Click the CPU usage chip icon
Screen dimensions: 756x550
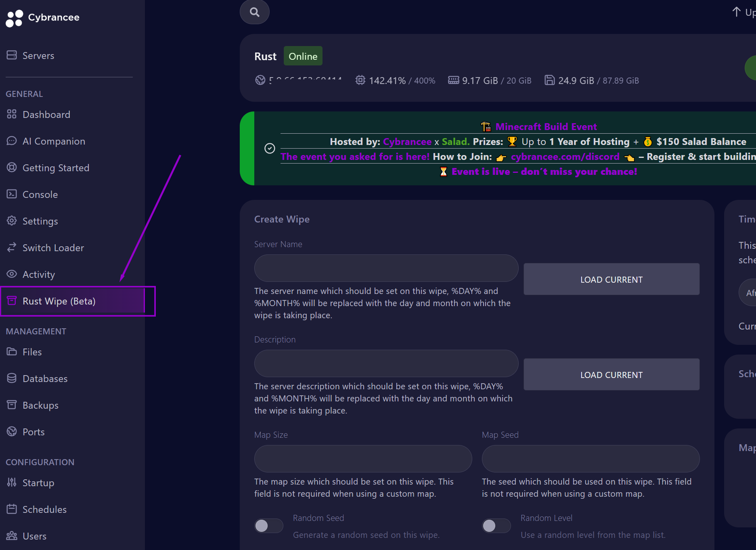[360, 80]
